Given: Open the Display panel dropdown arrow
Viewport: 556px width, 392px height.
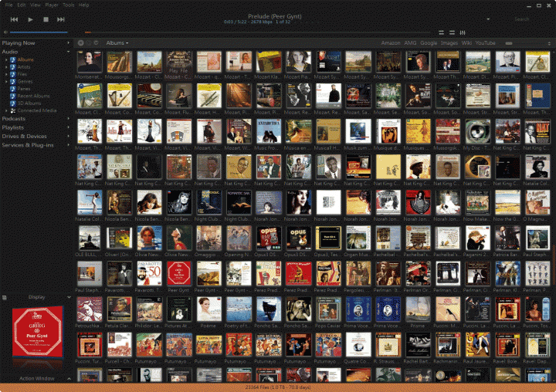Looking at the screenshot, I should [x=69, y=297].
